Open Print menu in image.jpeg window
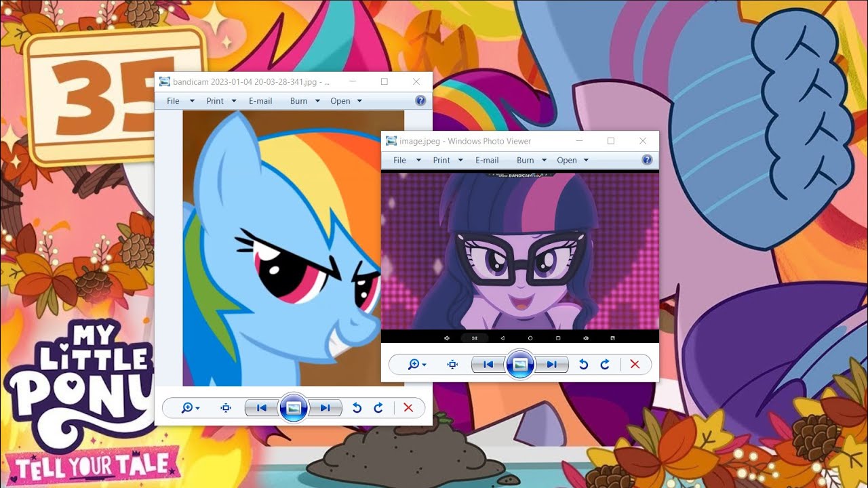 pyautogui.click(x=441, y=161)
